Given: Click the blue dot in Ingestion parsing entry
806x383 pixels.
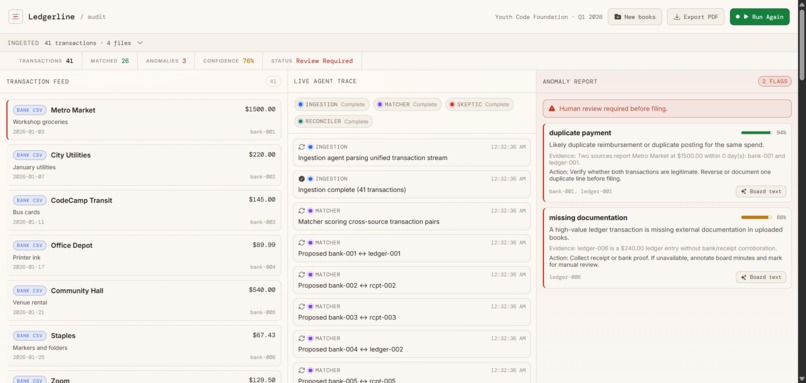Looking at the screenshot, I should (310, 147).
